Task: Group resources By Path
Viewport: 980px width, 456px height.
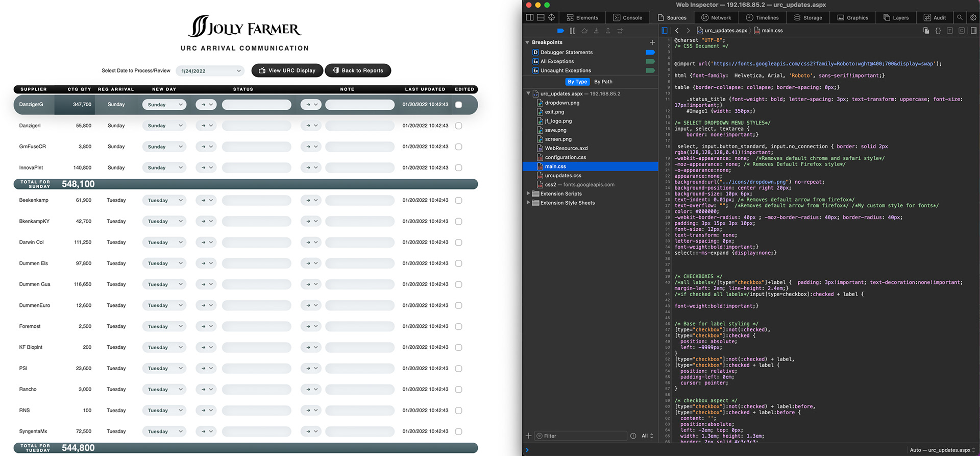Action: coord(603,82)
